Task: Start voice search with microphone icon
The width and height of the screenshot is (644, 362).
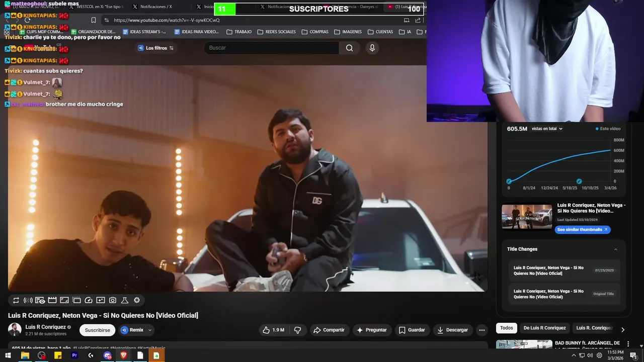Action: point(372,48)
